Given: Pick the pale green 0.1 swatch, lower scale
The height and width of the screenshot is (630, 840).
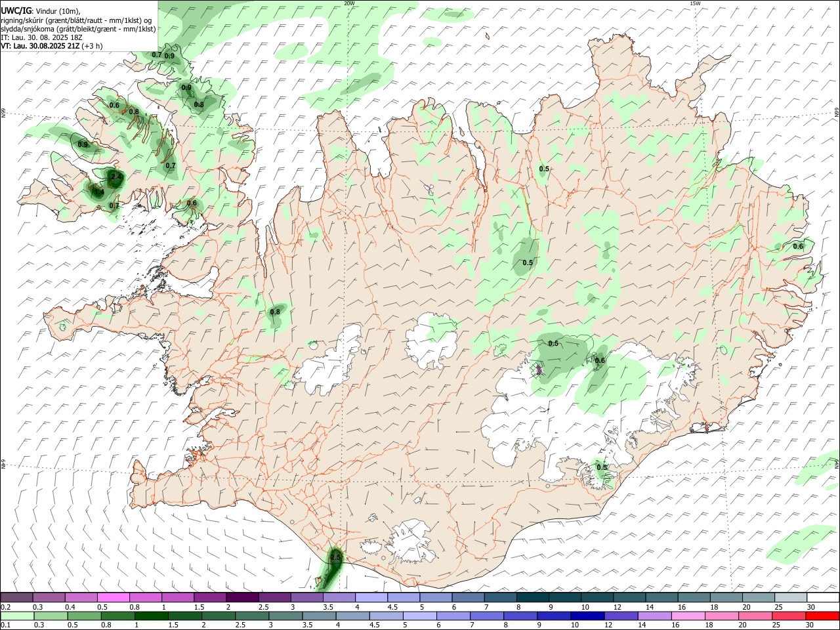Looking at the screenshot, I should 17,616.
